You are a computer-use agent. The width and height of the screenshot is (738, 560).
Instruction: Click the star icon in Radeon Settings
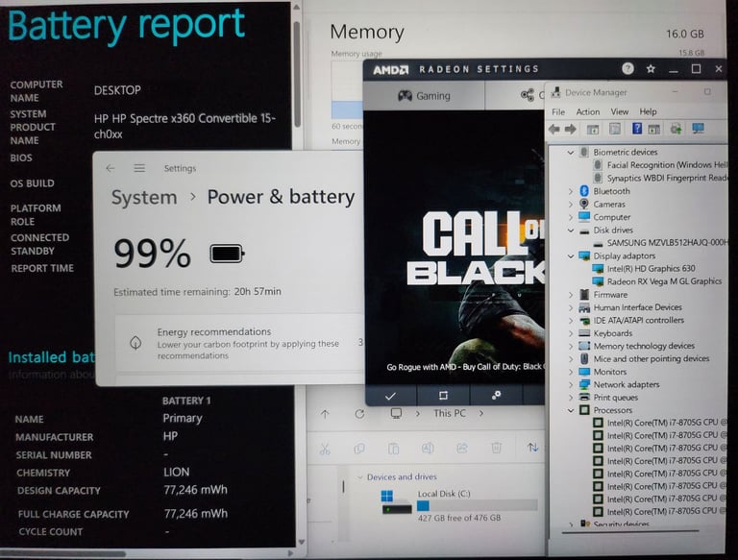pos(651,69)
